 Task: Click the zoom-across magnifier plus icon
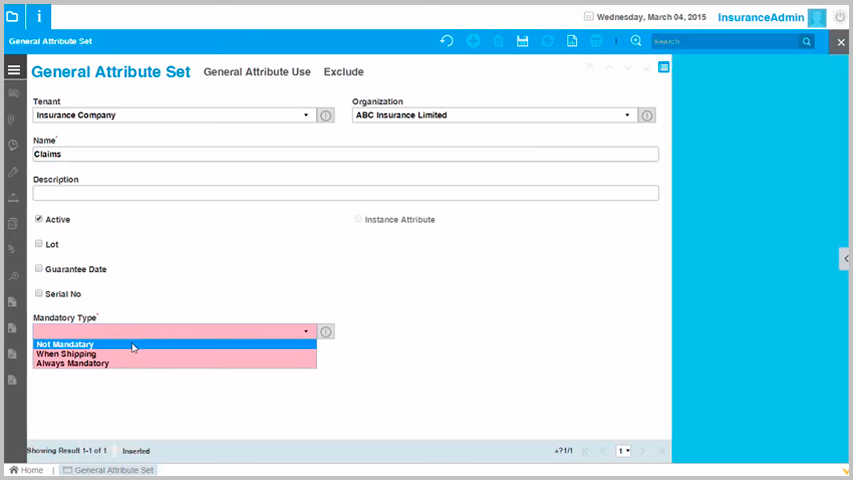(636, 41)
